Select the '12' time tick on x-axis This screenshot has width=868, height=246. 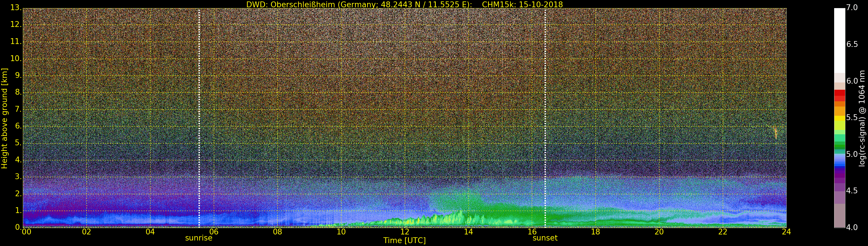click(405, 232)
